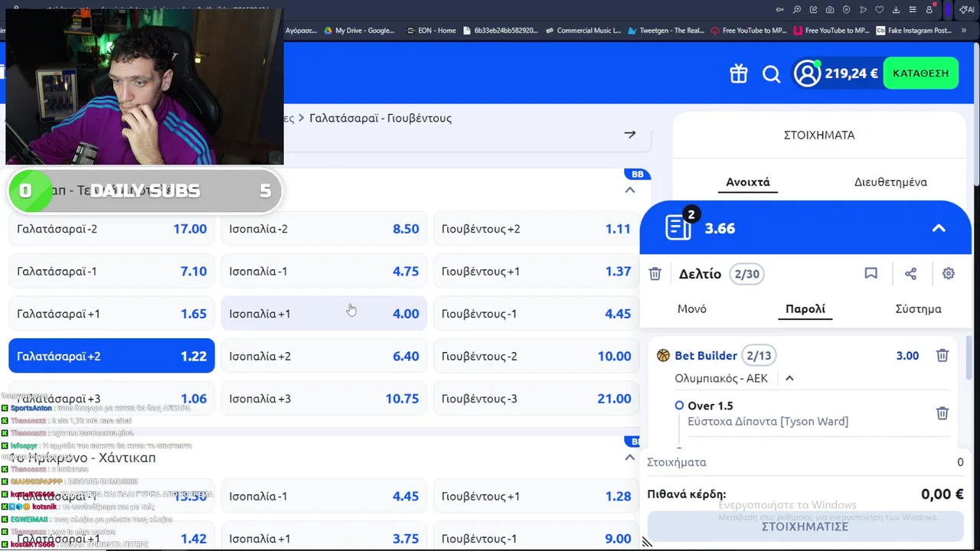
Task: Open the browser AI assistant button
Action: 967,9
